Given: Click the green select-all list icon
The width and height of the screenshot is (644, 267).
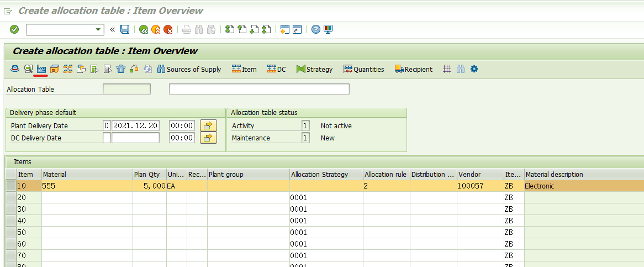Looking at the screenshot, I should (x=94, y=69).
